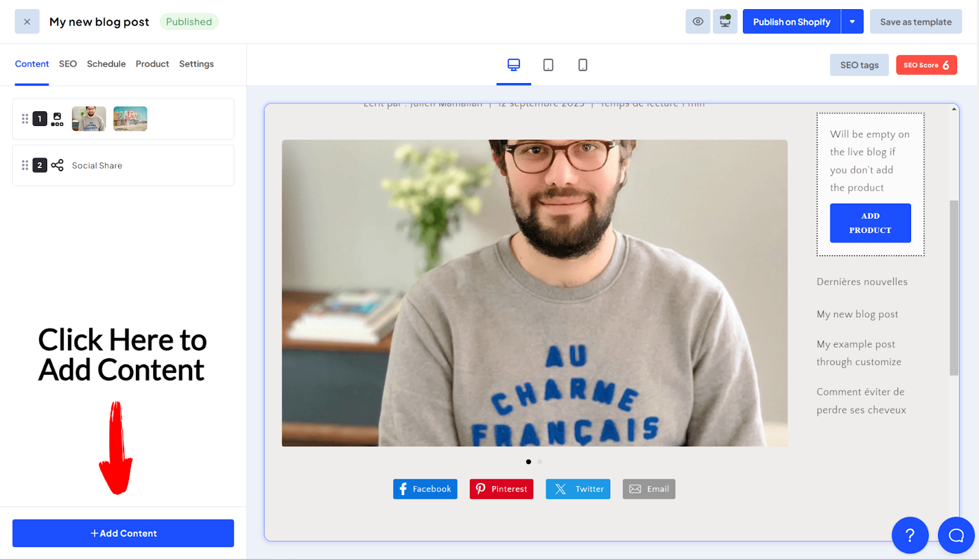Switch to mobile preview icon
The width and height of the screenshot is (979, 560).
tap(583, 65)
